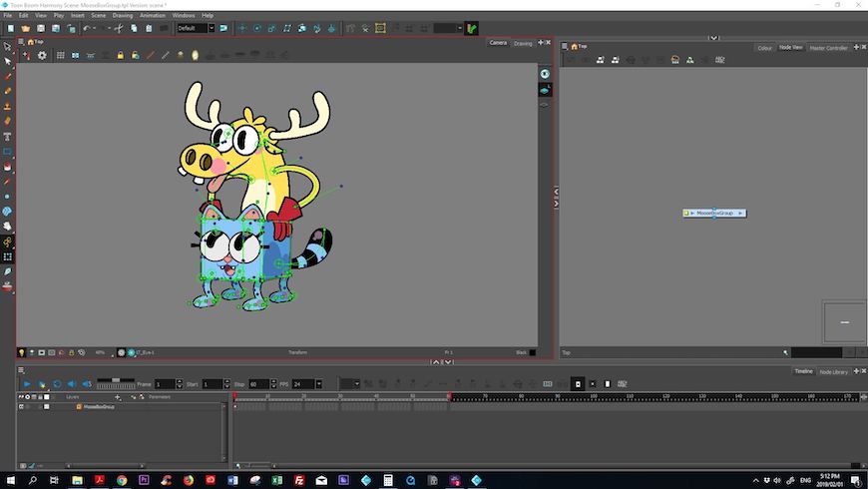
Task: Click the New scene icon in top toolbar
Action: pyautogui.click(x=11, y=28)
